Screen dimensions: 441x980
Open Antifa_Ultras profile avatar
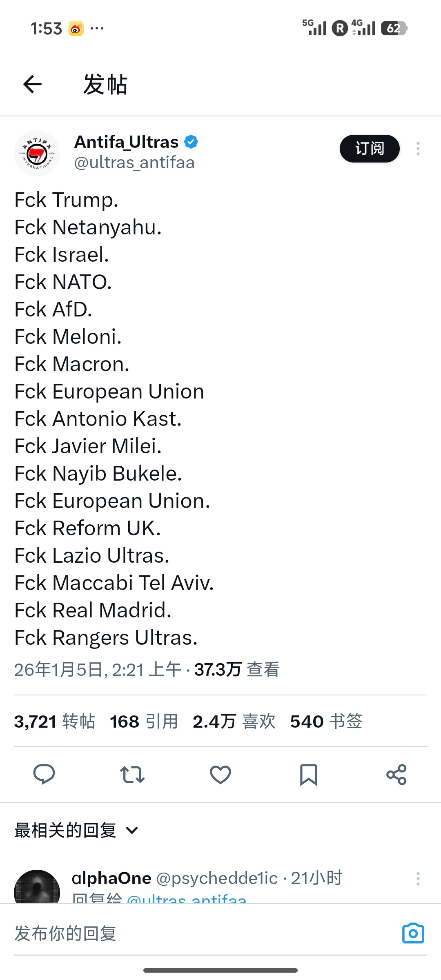point(37,153)
